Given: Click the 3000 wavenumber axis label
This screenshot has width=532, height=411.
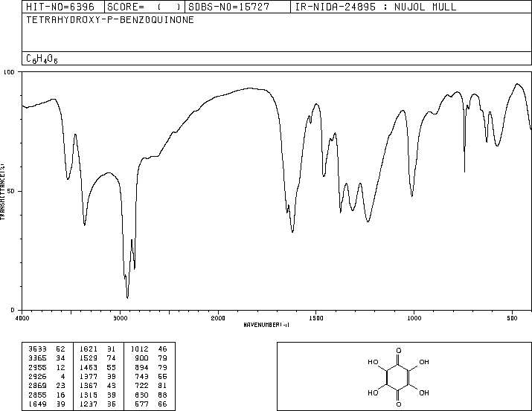Looking at the screenshot, I should pyautogui.click(x=120, y=318).
